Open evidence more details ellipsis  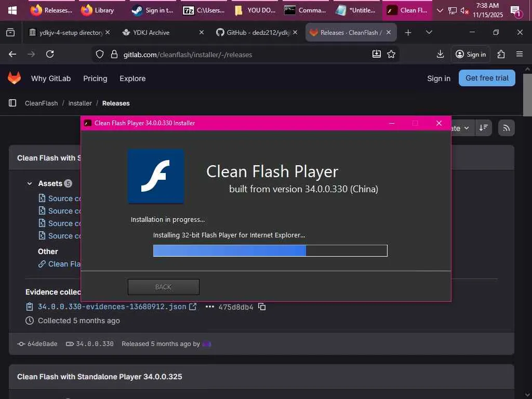[x=210, y=307]
